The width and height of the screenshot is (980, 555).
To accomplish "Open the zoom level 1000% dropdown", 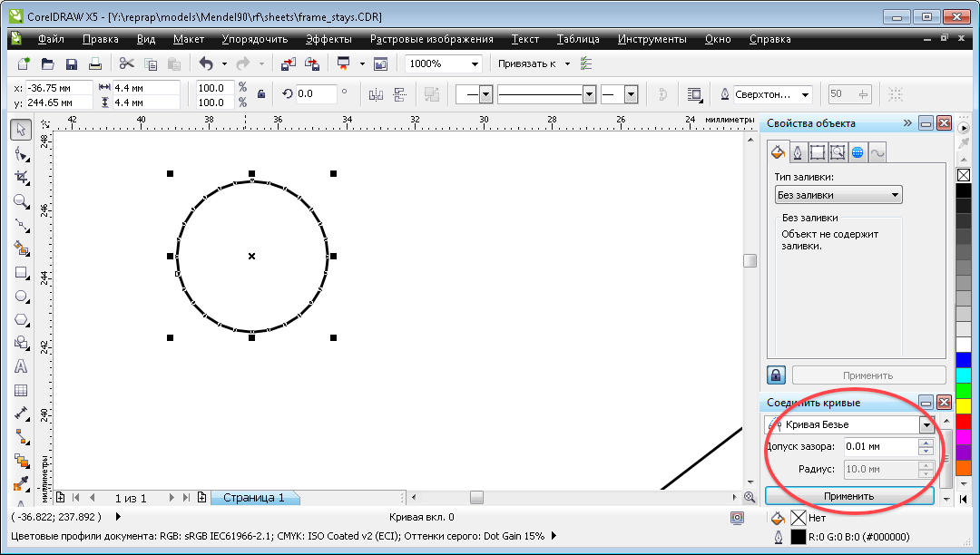I will (475, 64).
